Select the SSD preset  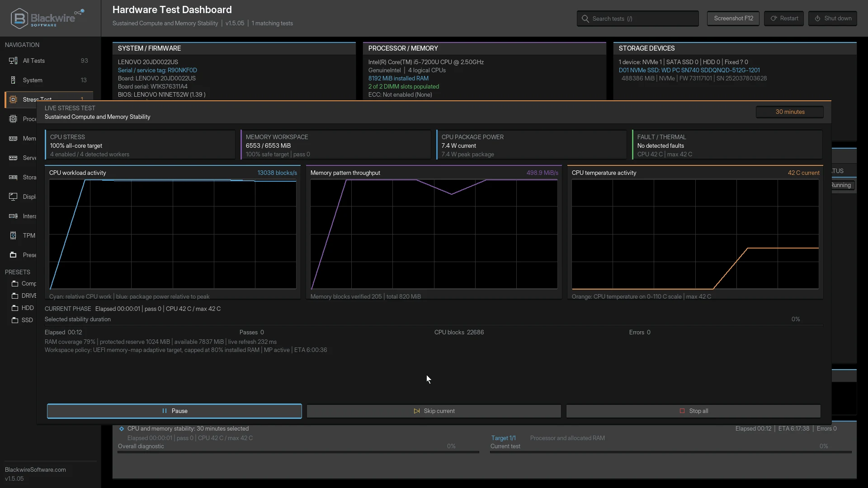[22, 320]
